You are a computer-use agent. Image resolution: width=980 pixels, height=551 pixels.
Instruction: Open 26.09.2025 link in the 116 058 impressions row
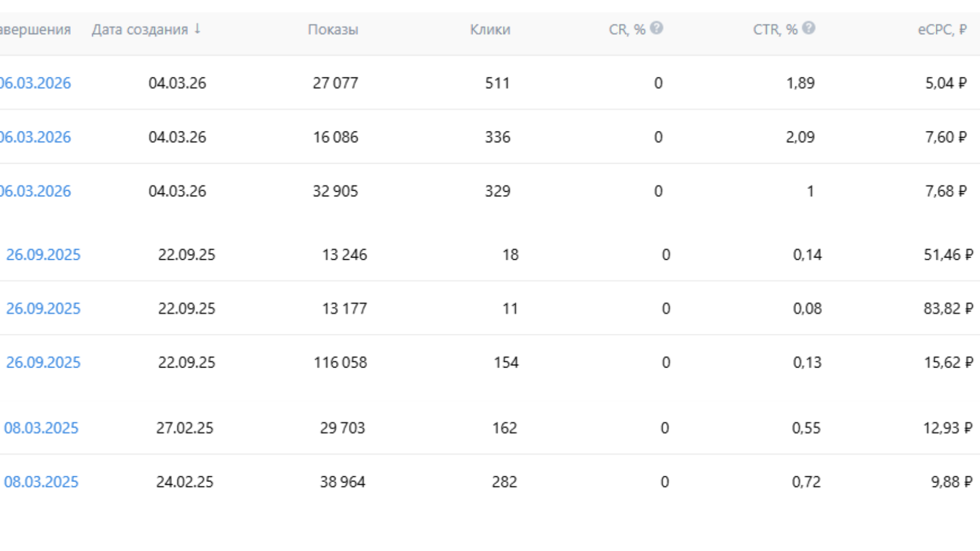[43, 363]
